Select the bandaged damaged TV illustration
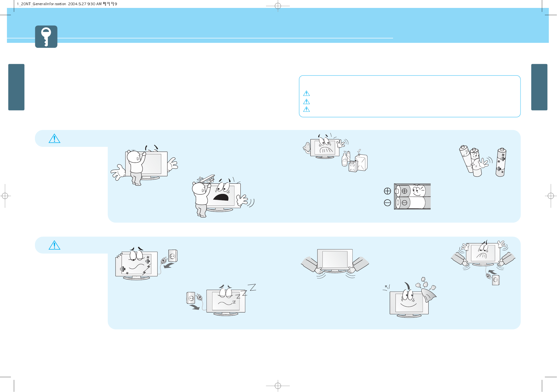 [x=136, y=263]
